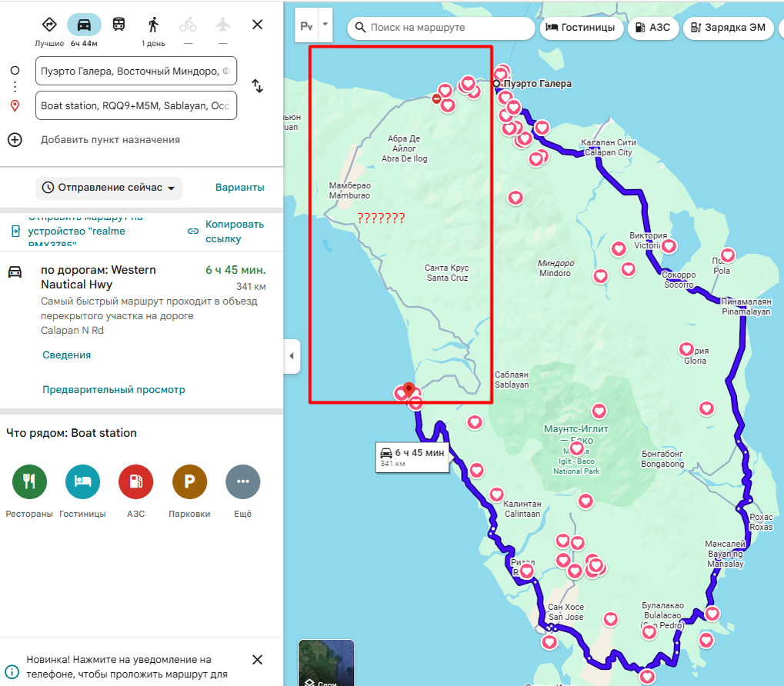Open the Ру input language button
Image resolution: width=784 pixels, height=686 pixels.
[x=306, y=25]
